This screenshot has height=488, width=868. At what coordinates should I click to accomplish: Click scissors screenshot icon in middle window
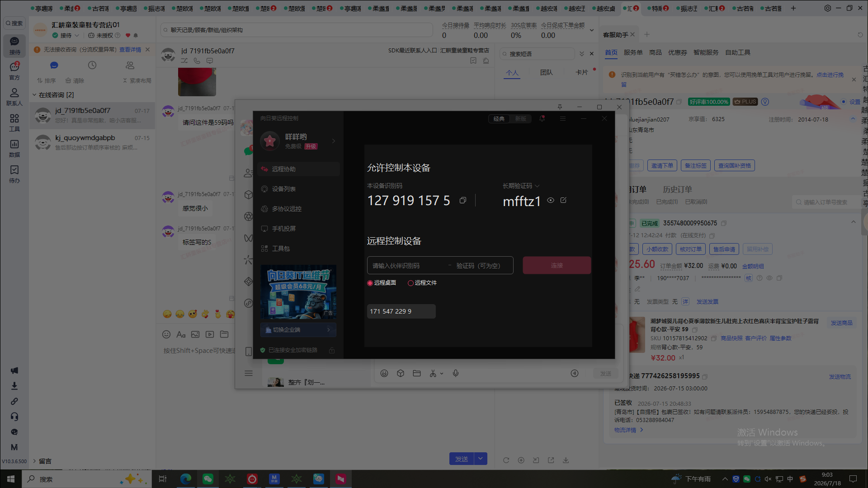pos(433,373)
